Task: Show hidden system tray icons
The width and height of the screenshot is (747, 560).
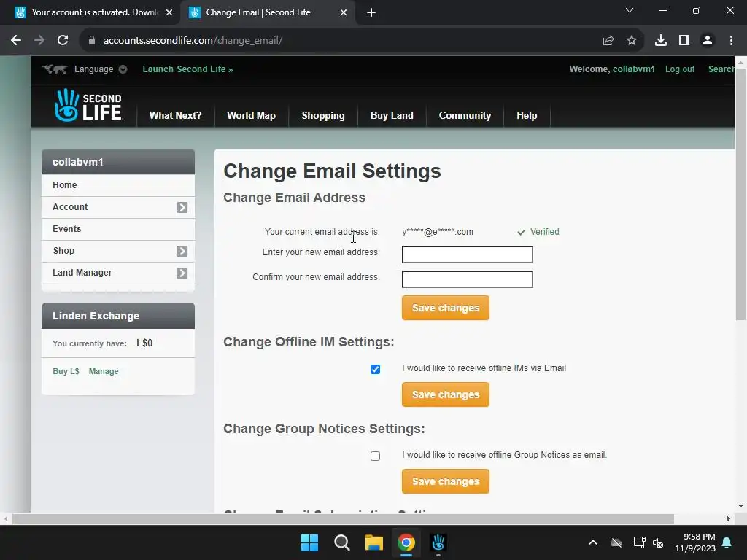Action: pos(593,542)
